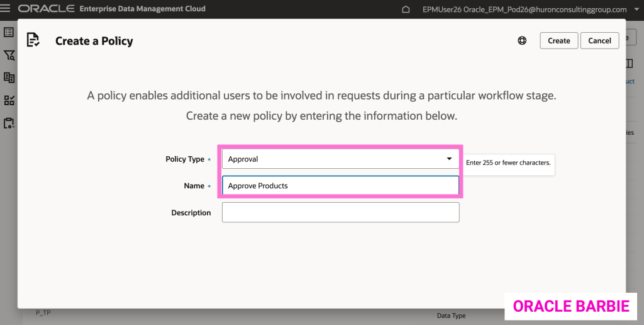
Task: Open the hamburger navigation menu
Action: pyautogui.click(x=5, y=9)
